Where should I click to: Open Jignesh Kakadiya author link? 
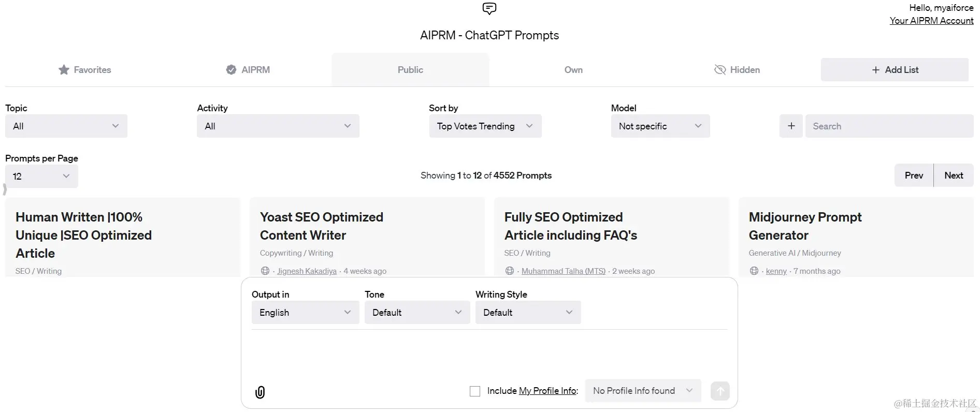tap(307, 271)
